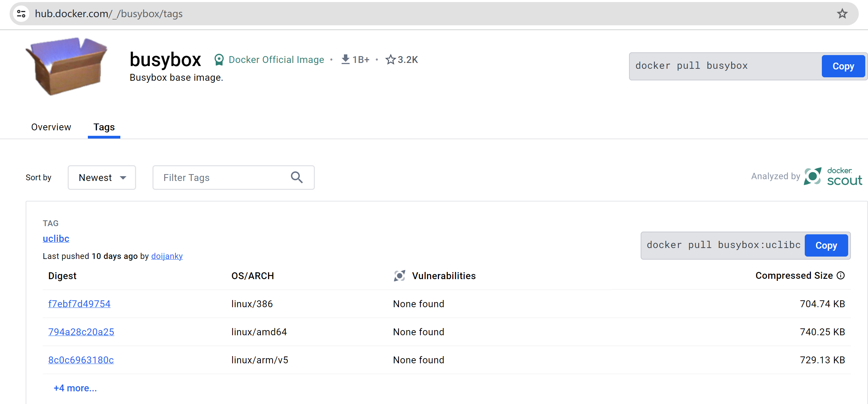Viewport: 868px width, 404px height.
Task: Open the doijanky user profile link
Action: coord(167,256)
